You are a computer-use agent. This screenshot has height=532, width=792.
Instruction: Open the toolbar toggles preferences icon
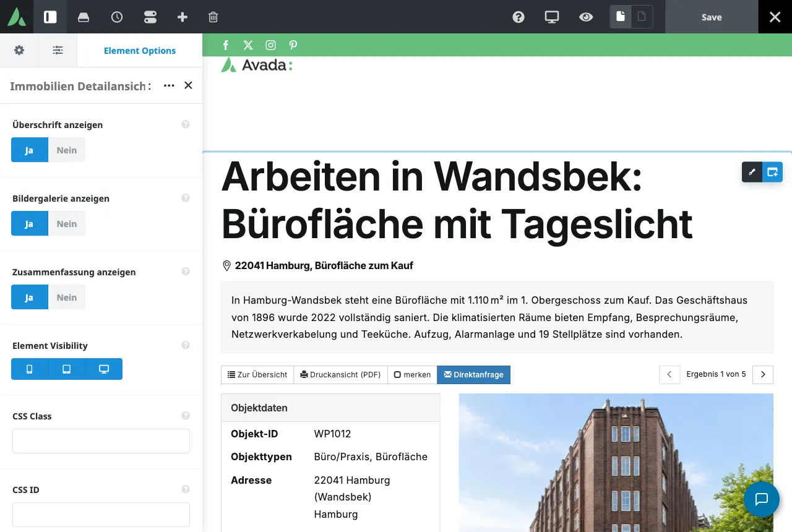(x=150, y=17)
